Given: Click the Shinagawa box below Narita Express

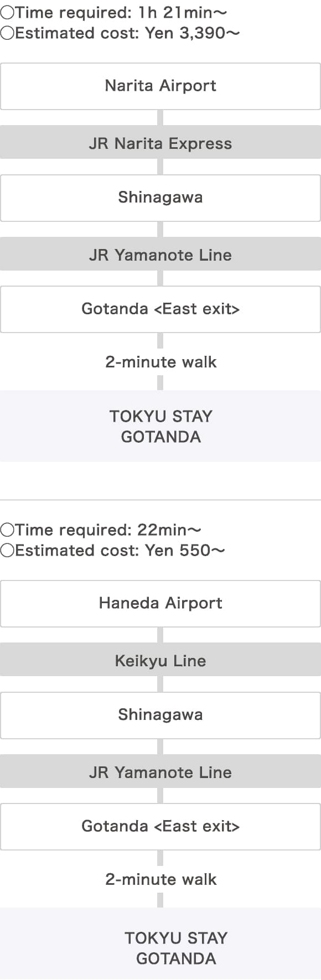Looking at the screenshot, I should click(x=161, y=198).
